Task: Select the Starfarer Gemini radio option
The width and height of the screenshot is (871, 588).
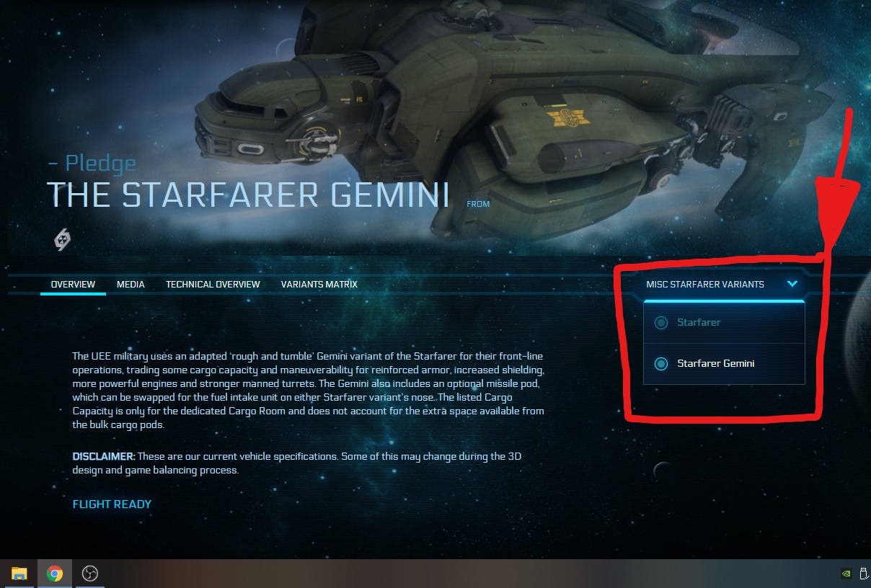Action: click(x=660, y=363)
